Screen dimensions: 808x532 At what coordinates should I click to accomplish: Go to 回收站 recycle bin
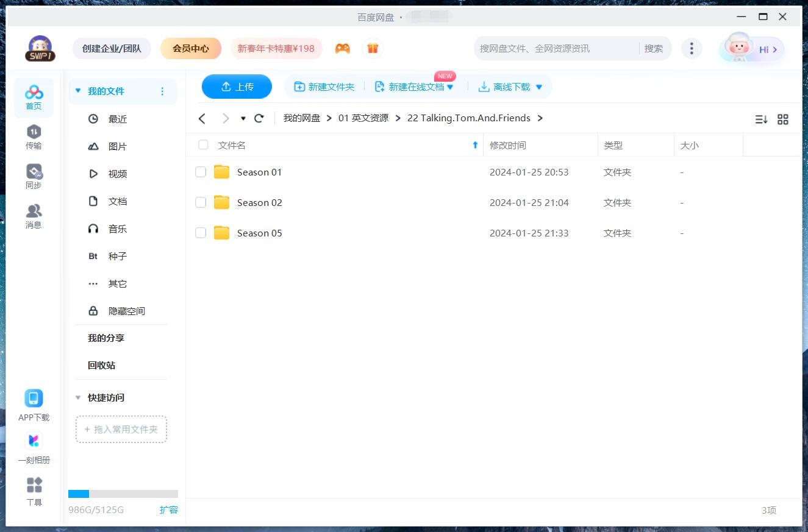101,366
